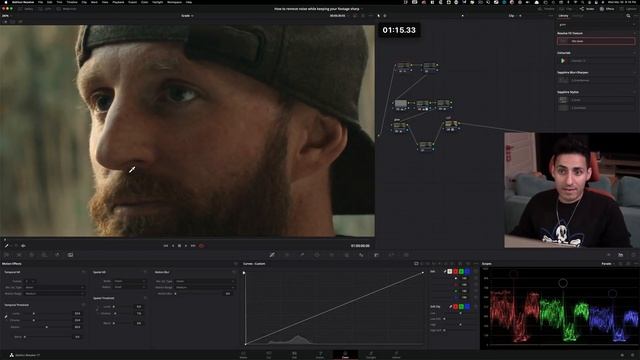Jump to last frame with transport control
The height and width of the screenshot is (360, 640).
[x=193, y=246]
